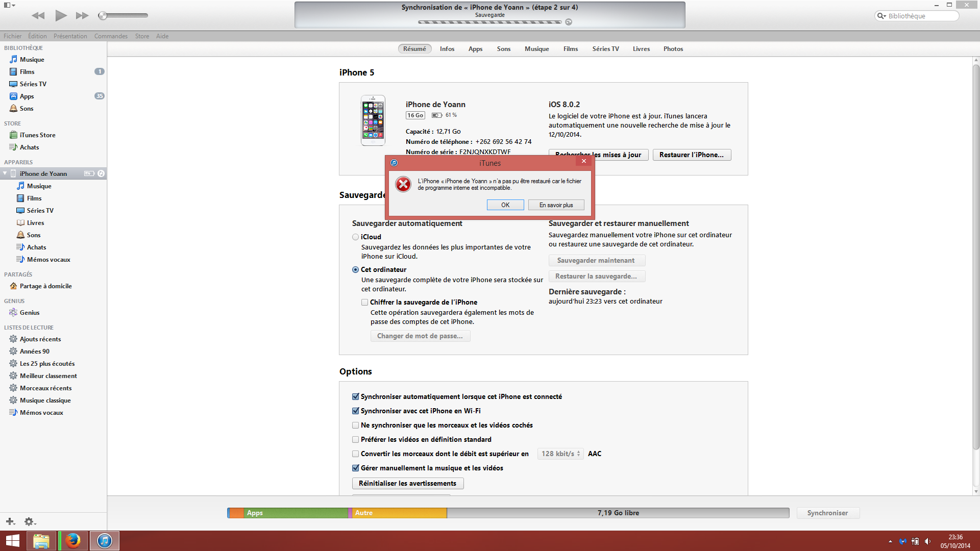
Task: Select Musique icon under iPhone de Yoann
Action: coord(20,186)
